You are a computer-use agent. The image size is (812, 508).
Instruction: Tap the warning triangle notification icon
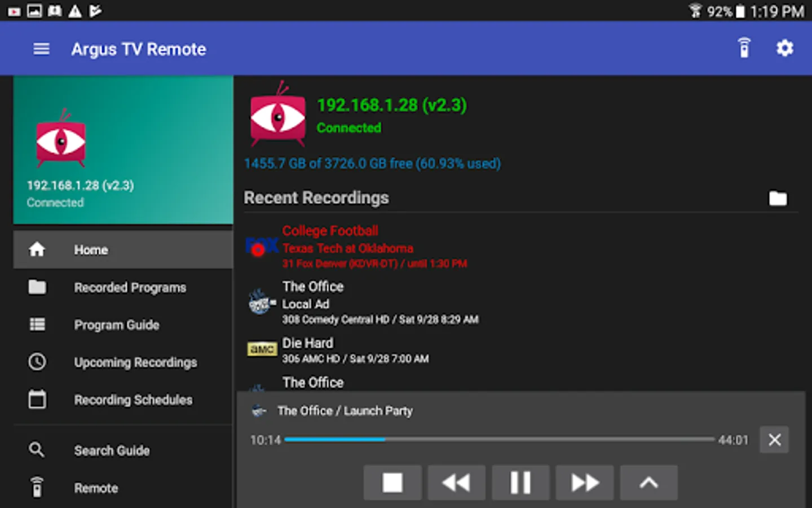click(75, 11)
